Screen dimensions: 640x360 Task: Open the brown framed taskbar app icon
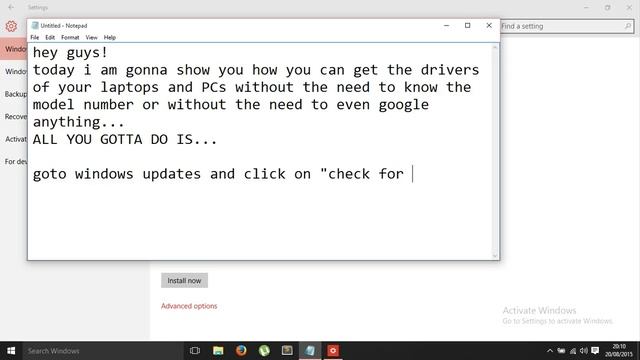(287, 351)
